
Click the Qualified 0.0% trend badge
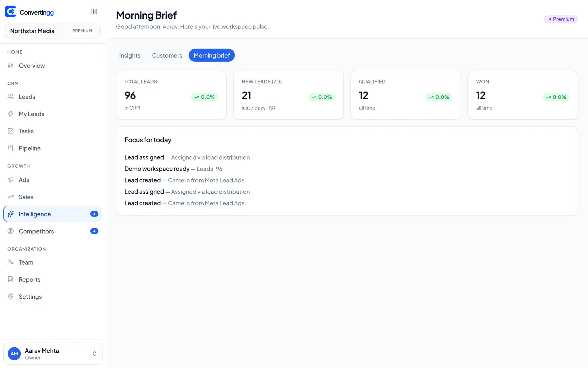[x=439, y=97]
